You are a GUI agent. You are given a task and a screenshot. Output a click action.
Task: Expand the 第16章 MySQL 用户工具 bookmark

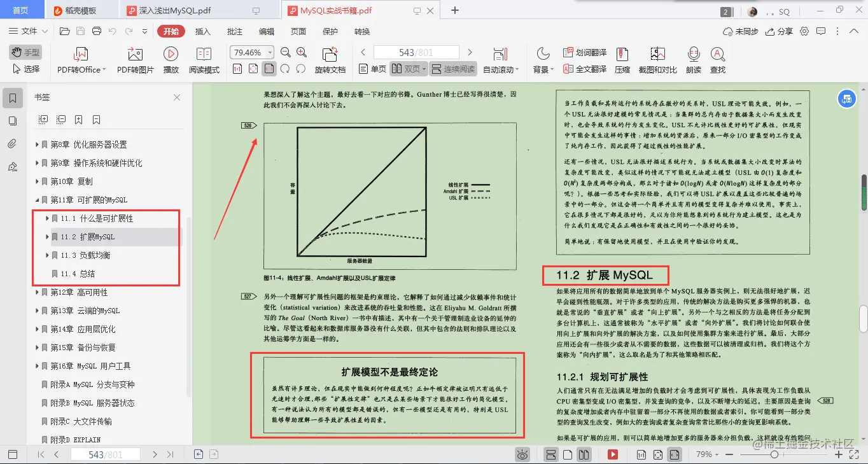tap(38, 366)
